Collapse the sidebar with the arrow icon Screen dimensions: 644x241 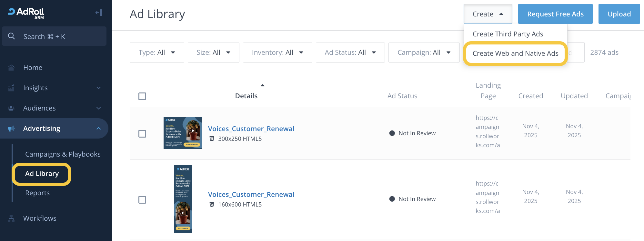[x=99, y=13]
